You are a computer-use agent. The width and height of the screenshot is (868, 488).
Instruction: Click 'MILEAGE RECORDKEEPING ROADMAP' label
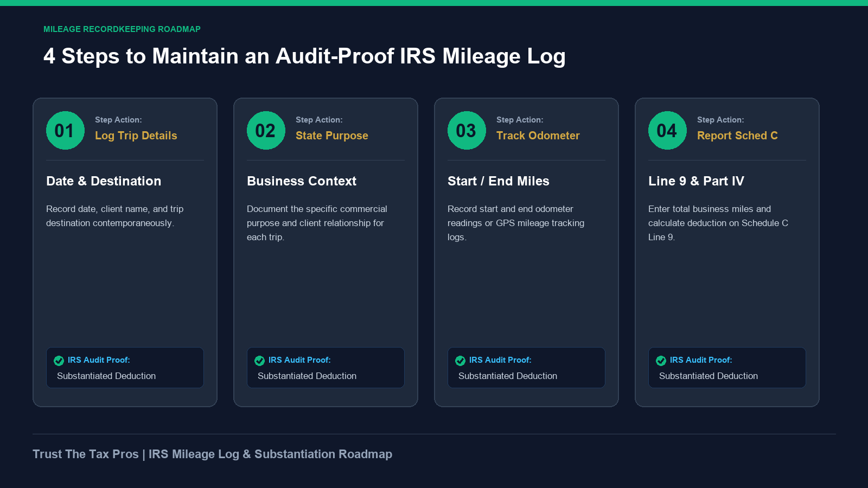pyautogui.click(x=122, y=29)
